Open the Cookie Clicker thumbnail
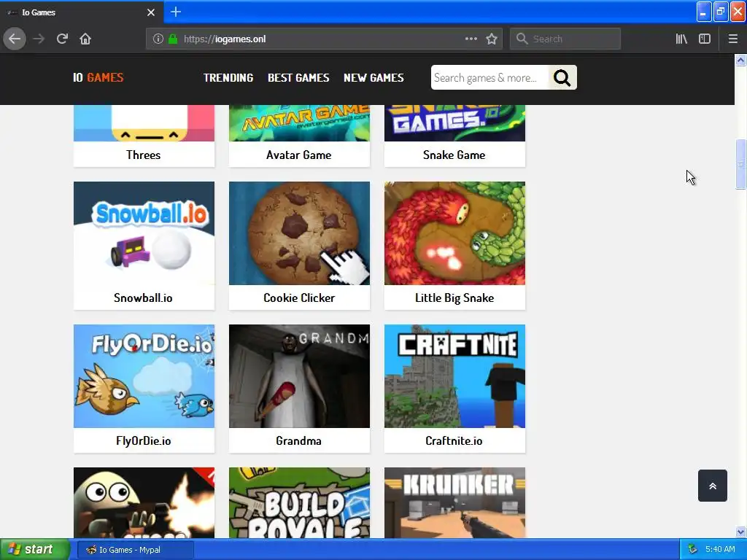 coord(299,233)
